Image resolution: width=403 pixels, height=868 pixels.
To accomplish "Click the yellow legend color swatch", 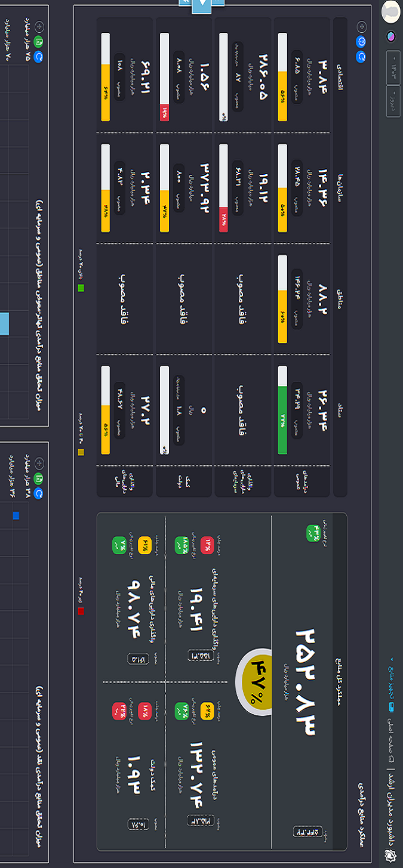I will point(81,452).
